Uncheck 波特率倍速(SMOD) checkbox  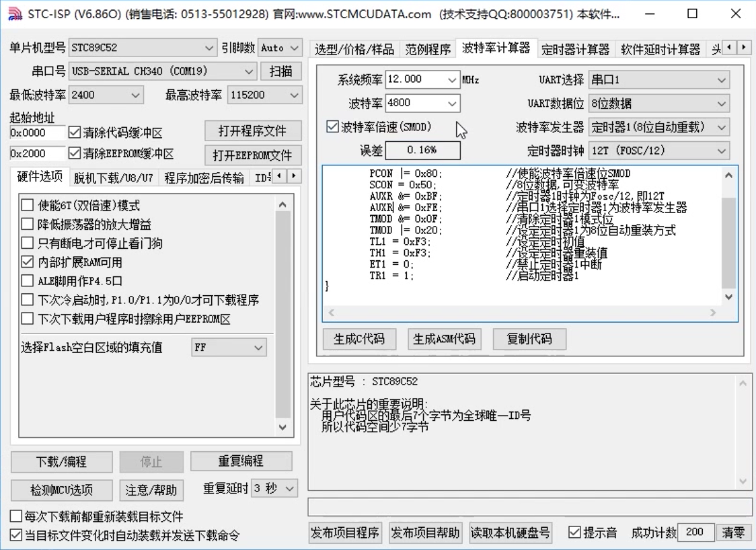point(332,127)
